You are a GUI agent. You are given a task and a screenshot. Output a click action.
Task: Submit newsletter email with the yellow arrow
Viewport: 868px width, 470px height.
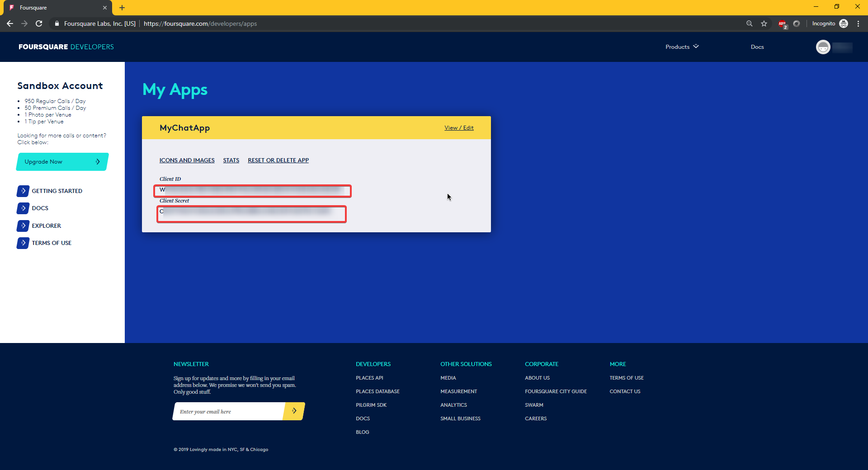click(294, 411)
